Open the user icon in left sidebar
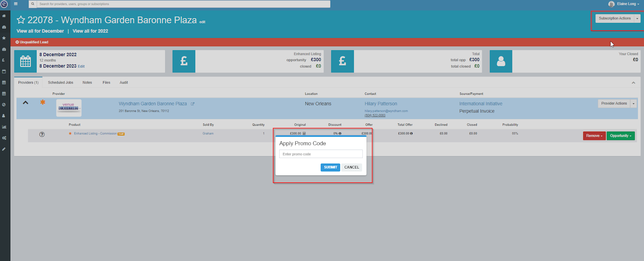644x261 pixels. tap(4, 116)
